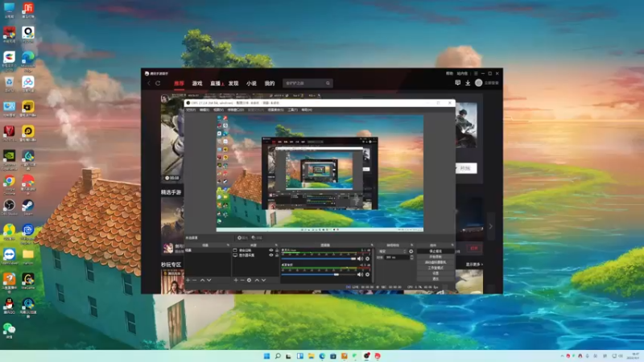Pop out Controls dock via its header icon
The height and width of the screenshot is (362, 644).
pos(452,245)
